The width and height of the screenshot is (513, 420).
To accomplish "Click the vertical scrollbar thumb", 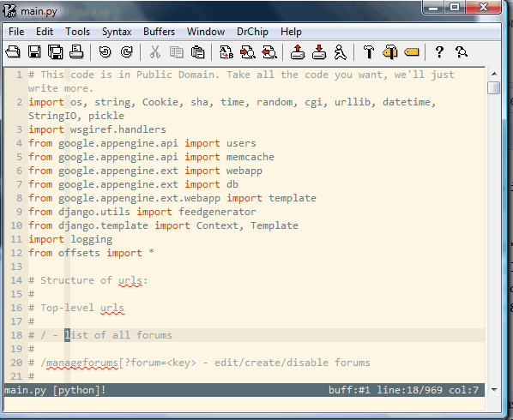I will (x=493, y=88).
